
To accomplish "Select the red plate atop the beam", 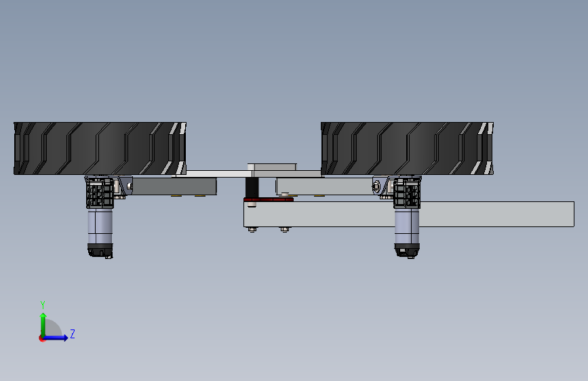I will point(269,199).
